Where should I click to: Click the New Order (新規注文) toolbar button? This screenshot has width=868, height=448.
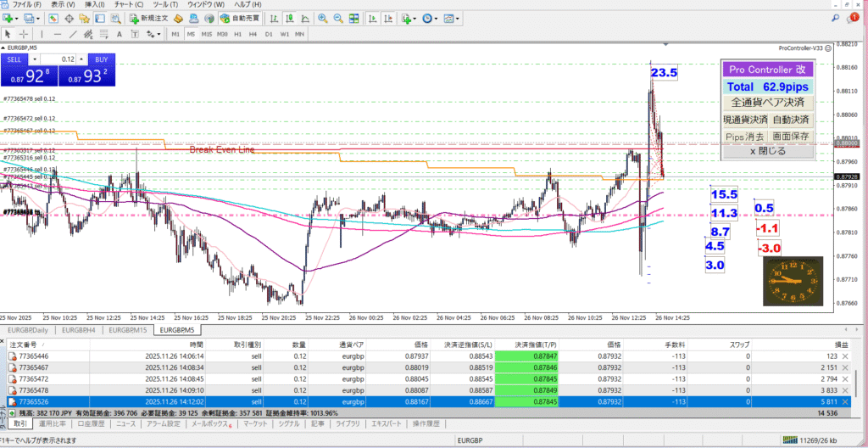(150, 18)
